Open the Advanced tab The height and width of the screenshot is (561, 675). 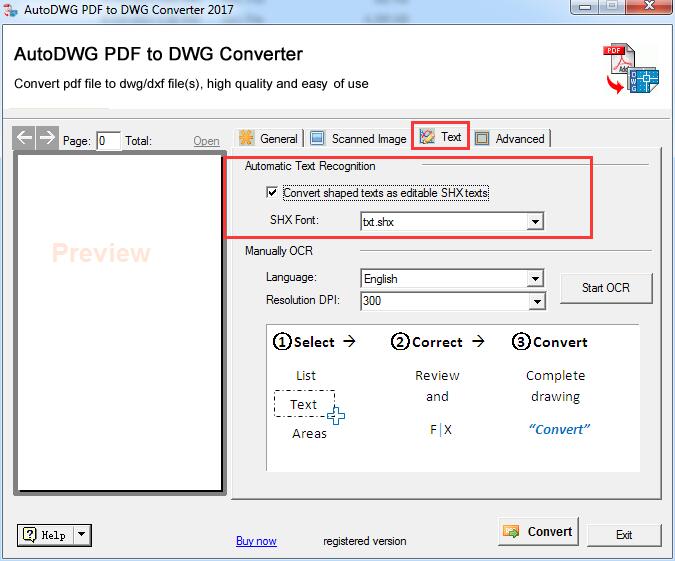point(511,138)
